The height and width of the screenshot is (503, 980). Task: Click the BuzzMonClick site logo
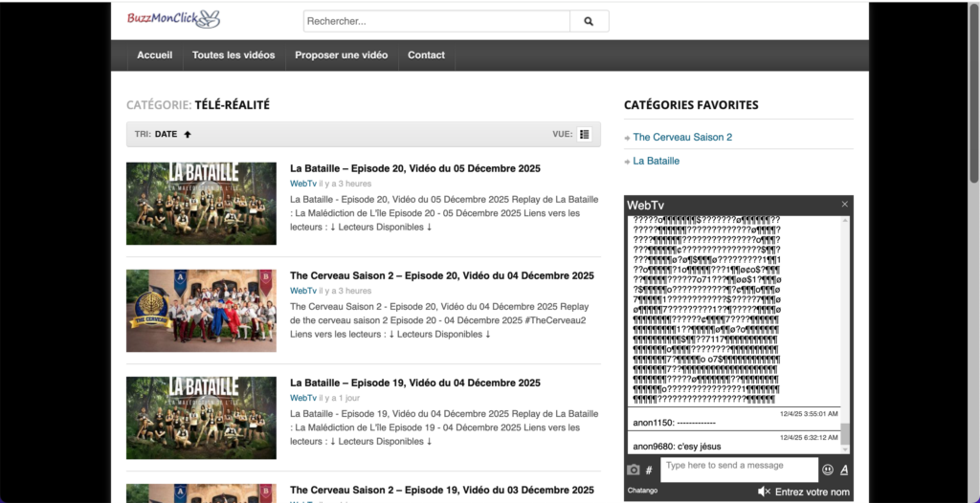[x=173, y=19]
